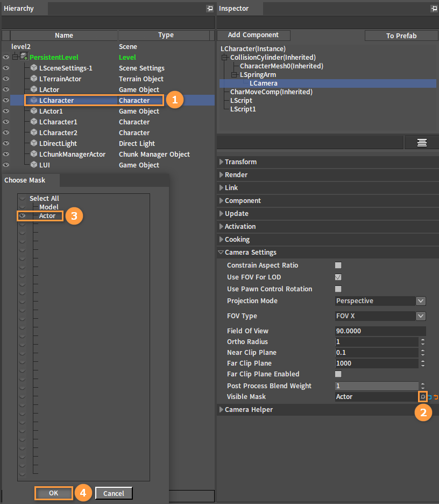Expand the Update section

[221, 213]
